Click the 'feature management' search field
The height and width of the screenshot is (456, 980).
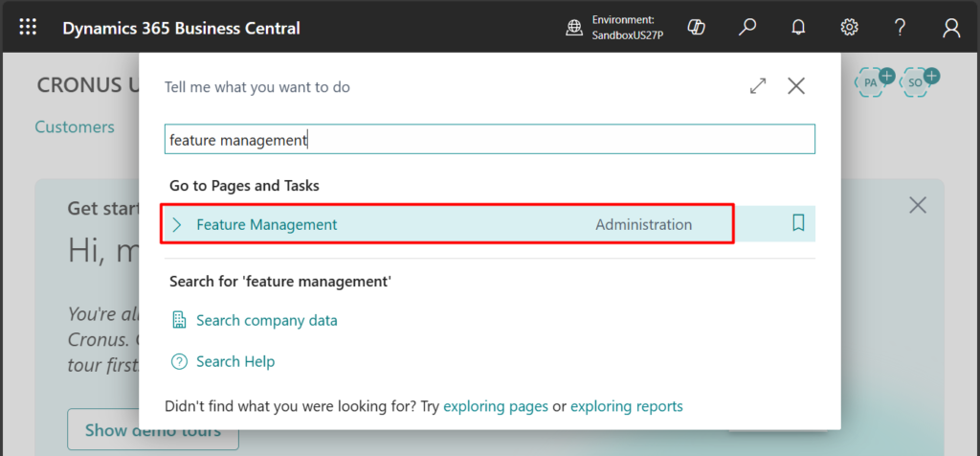489,140
